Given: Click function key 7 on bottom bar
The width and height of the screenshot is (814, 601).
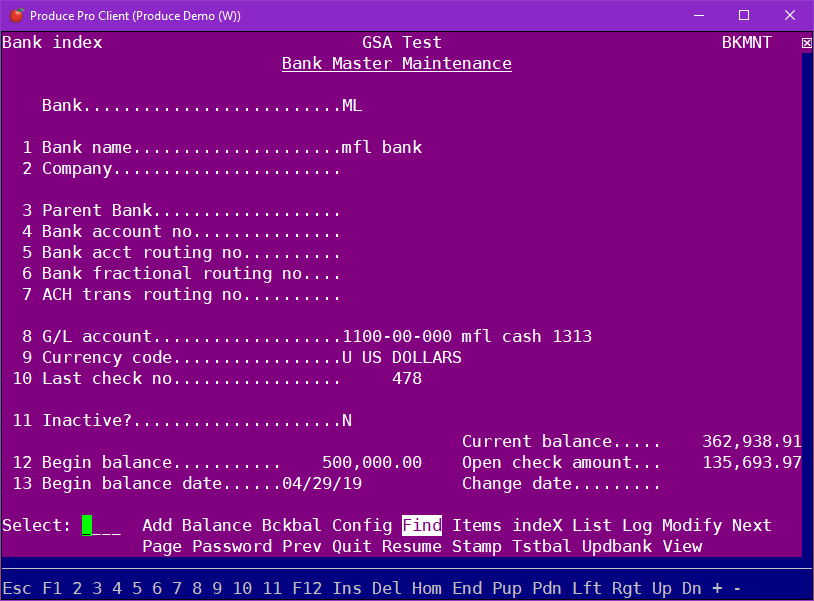Looking at the screenshot, I should point(177,589).
